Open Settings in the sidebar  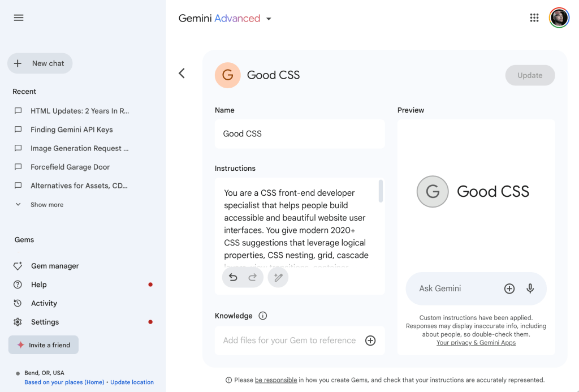click(x=45, y=322)
